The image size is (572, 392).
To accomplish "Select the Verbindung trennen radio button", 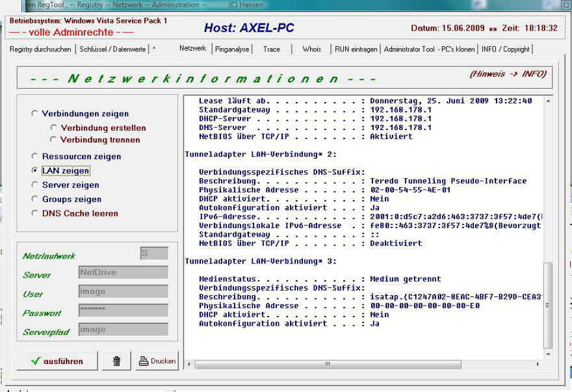I will (54, 140).
